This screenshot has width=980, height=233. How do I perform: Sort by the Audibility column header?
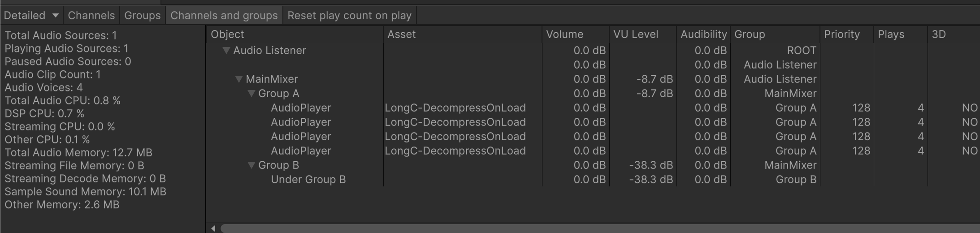[703, 35]
